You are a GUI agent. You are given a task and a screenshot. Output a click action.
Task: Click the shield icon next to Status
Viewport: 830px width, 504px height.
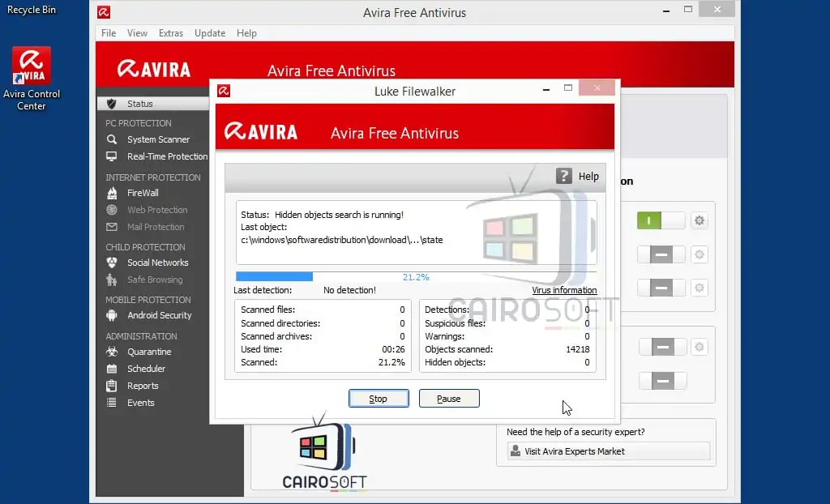click(x=112, y=104)
